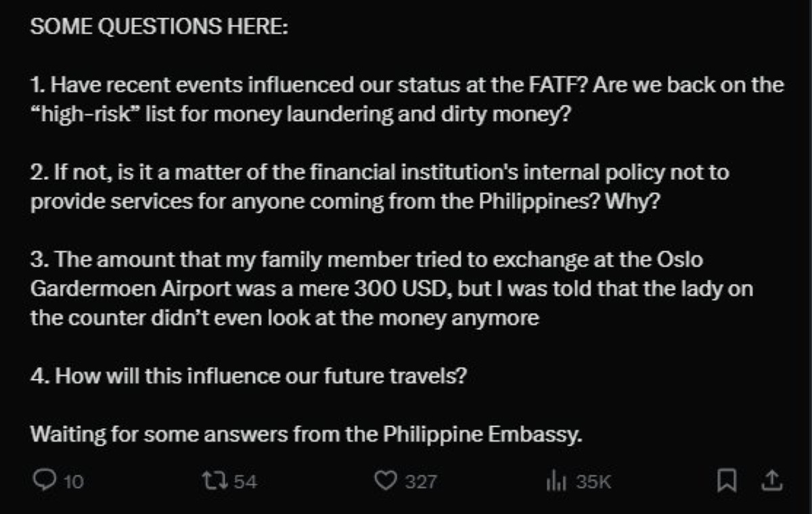The height and width of the screenshot is (514, 812).
Task: Click the share upload arrow icon
Action: 771,481
